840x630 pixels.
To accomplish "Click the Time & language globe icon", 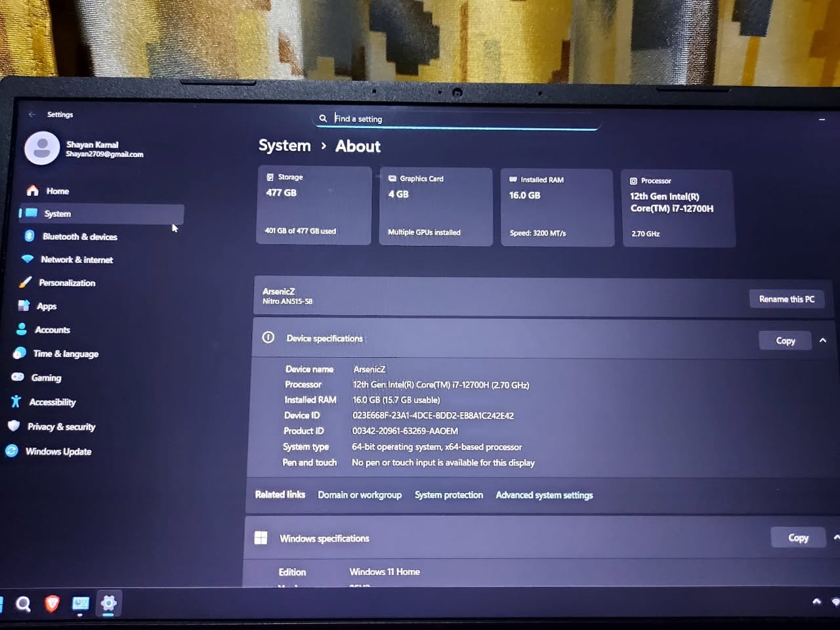I will pos(20,353).
